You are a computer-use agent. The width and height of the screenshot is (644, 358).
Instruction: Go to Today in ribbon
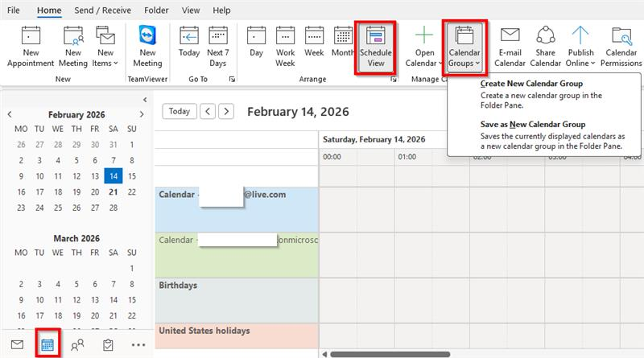(x=189, y=42)
